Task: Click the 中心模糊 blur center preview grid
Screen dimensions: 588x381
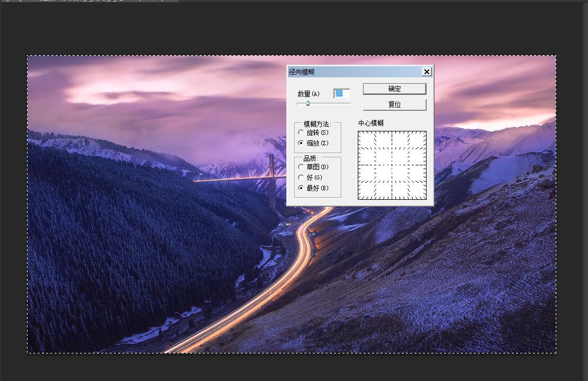Action: (392, 165)
